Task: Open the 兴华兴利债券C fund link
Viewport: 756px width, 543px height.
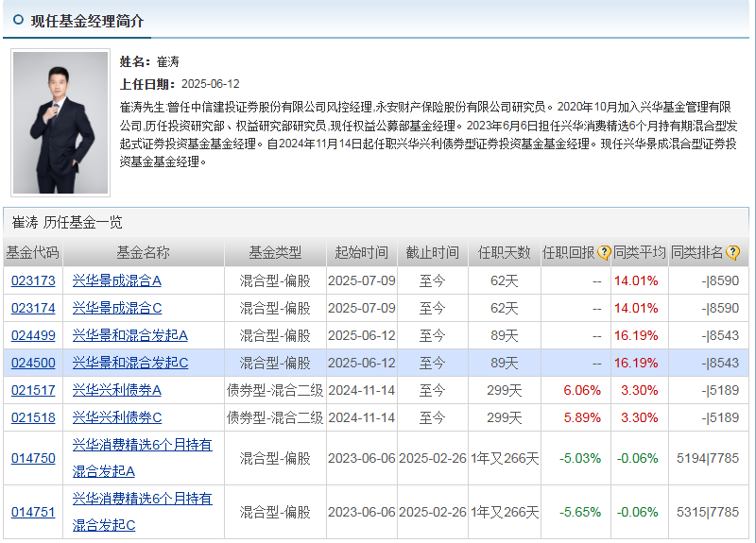Action: [x=117, y=418]
